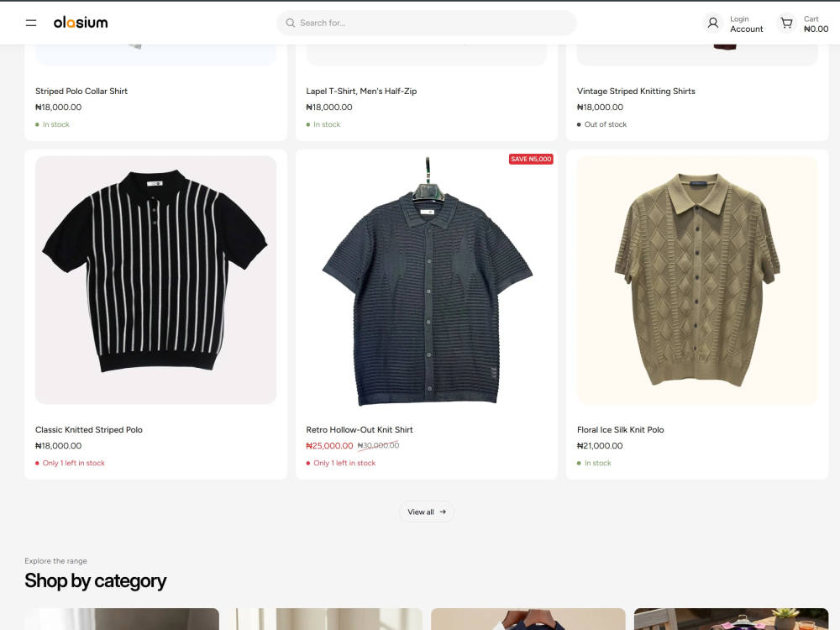Focus the Search for... field

click(x=427, y=23)
